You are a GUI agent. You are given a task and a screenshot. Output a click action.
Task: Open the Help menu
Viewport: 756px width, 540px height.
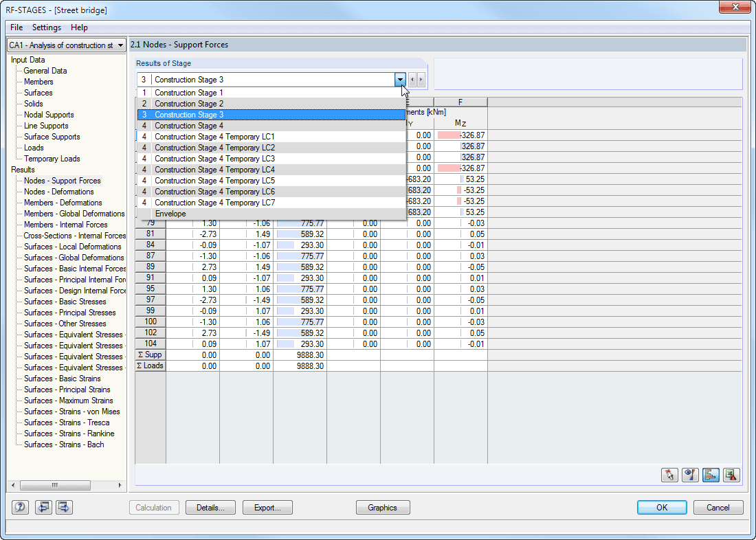coord(79,27)
